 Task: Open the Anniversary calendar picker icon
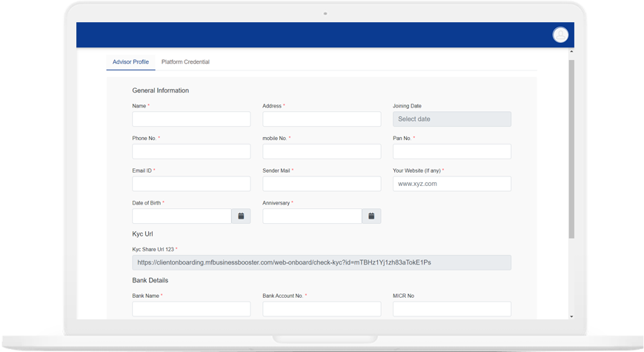(x=371, y=216)
